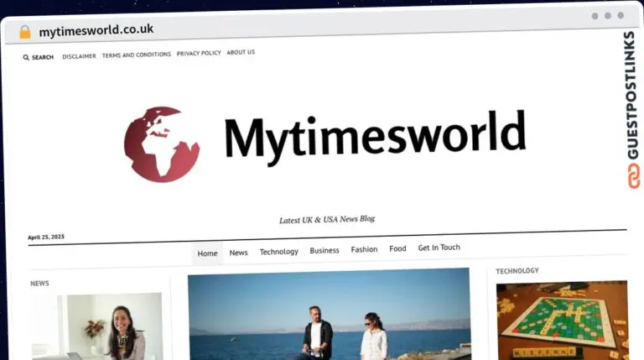This screenshot has width=644, height=360.
Task: Click the mytimesworld.co.uk address text
Action: 96,30
